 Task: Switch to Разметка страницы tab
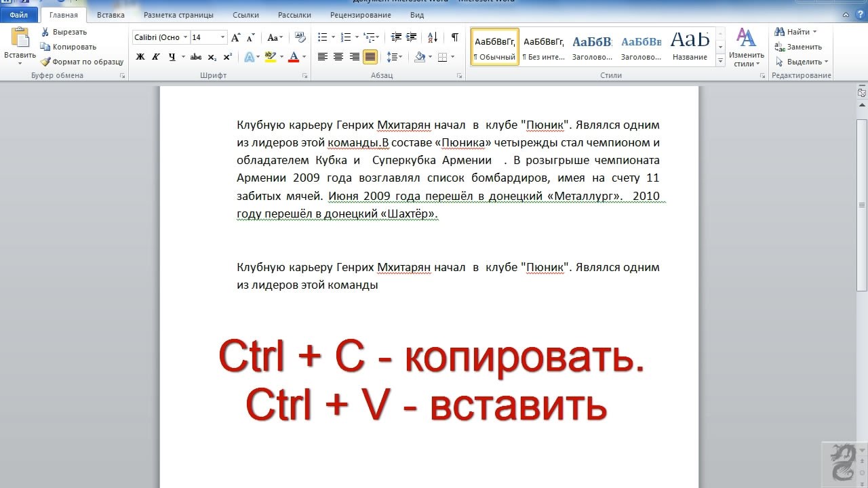click(x=178, y=14)
